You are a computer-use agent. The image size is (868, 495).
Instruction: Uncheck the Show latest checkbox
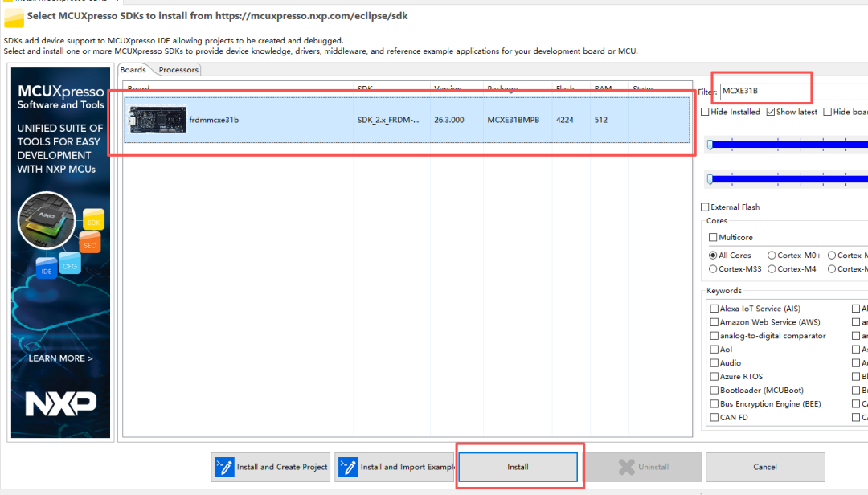pos(771,112)
